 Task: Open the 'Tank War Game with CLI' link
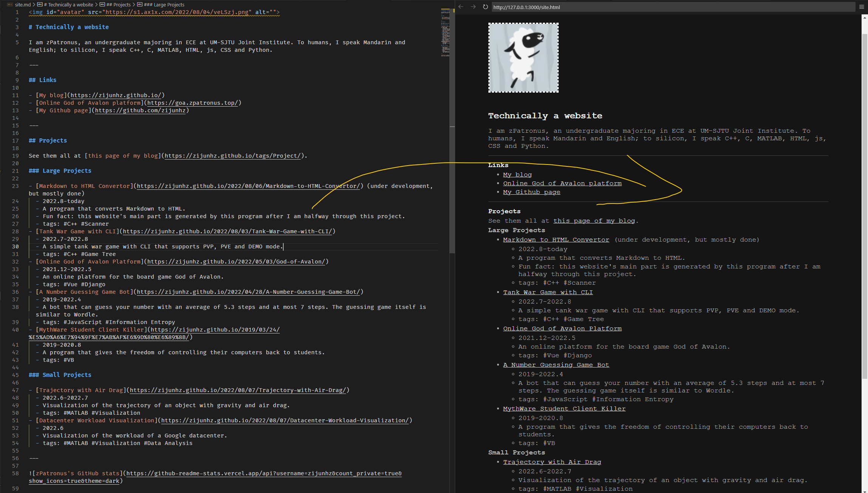click(x=548, y=292)
